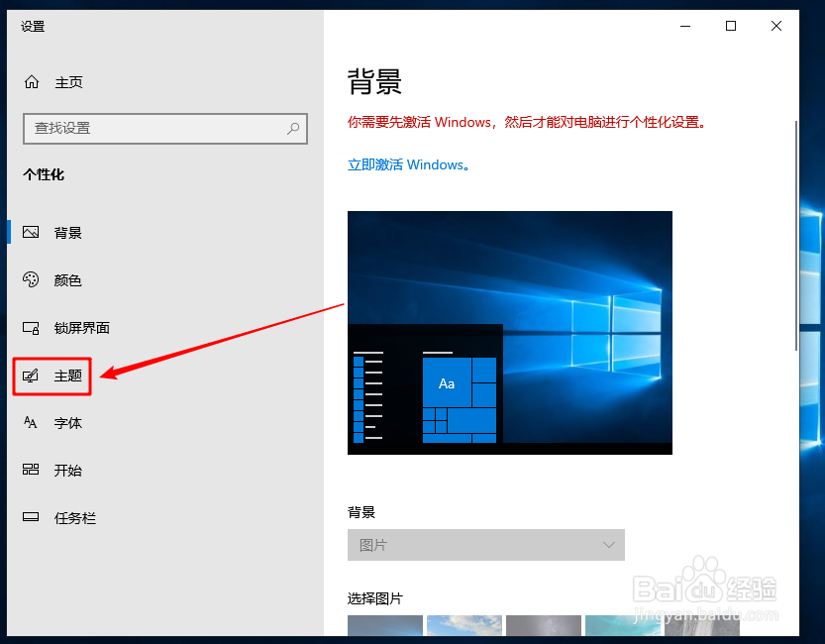Choose the second picture thumbnail with clouds
Image resolution: width=825 pixels, height=644 pixels.
click(464, 625)
